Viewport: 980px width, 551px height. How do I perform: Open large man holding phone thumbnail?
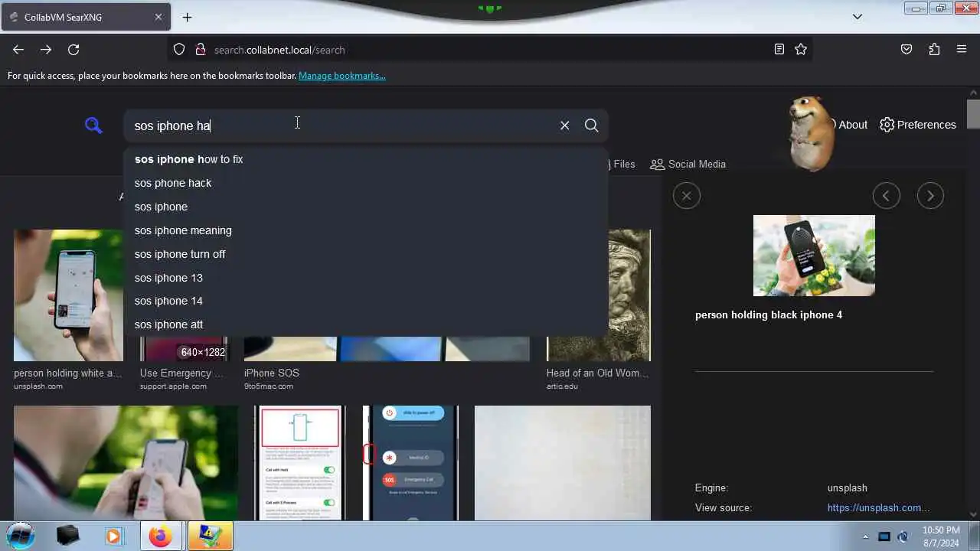(x=126, y=463)
